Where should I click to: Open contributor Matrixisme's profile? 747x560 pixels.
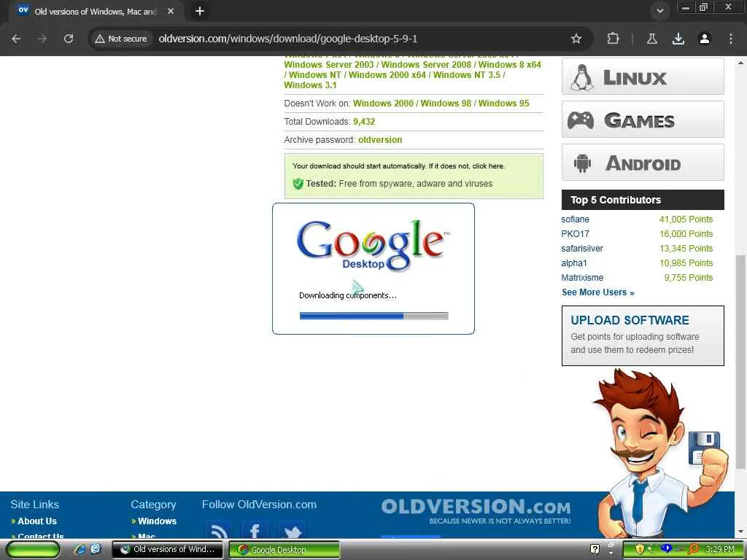pos(582,278)
